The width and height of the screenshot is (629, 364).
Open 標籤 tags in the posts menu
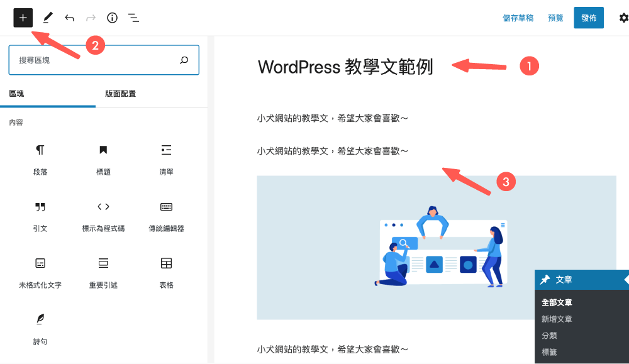pyautogui.click(x=549, y=352)
